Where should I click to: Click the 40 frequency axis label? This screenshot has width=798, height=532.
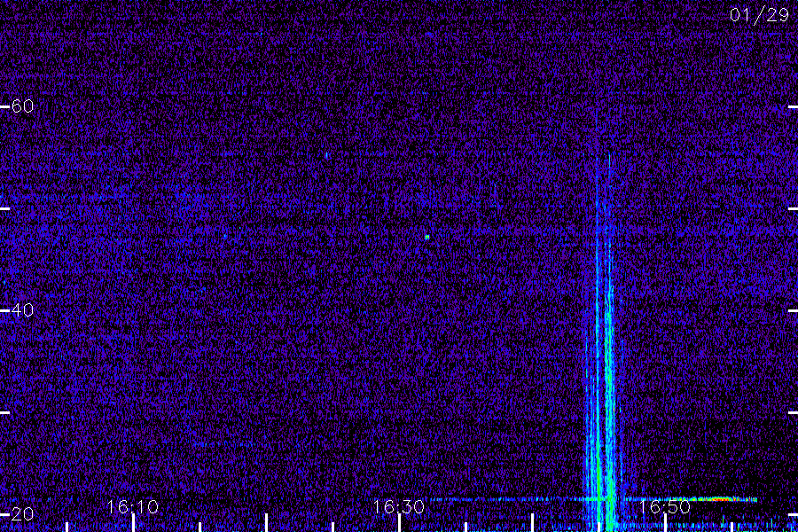coord(22,309)
